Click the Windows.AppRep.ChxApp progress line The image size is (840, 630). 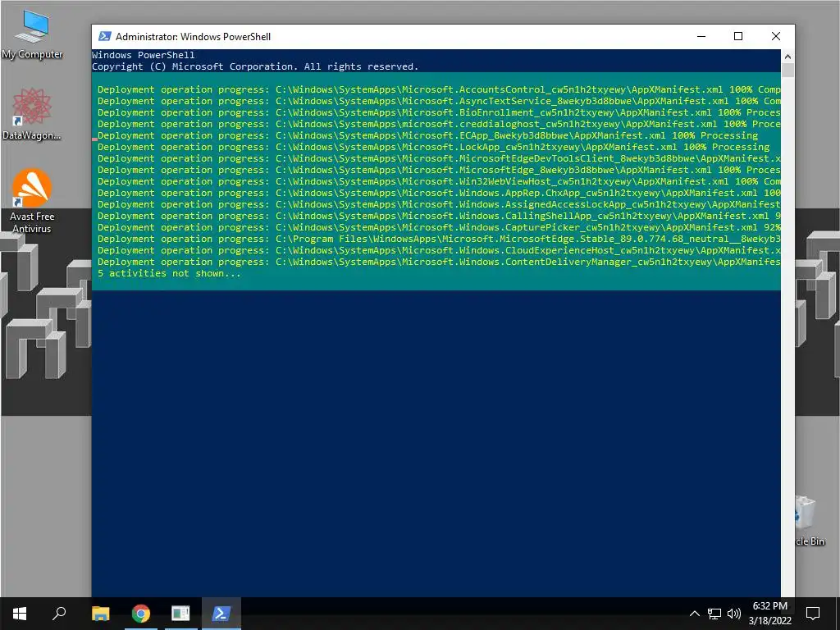(439, 193)
